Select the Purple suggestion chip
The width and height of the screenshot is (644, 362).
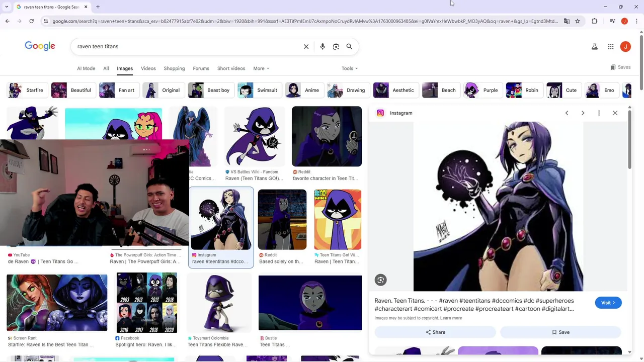pos(482,90)
